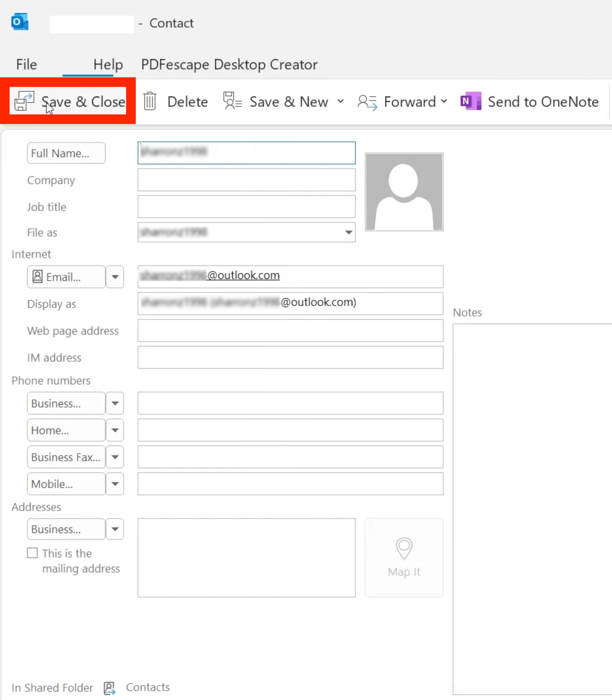This screenshot has height=700, width=612.
Task: Click the Map It pin icon
Action: pos(404,548)
